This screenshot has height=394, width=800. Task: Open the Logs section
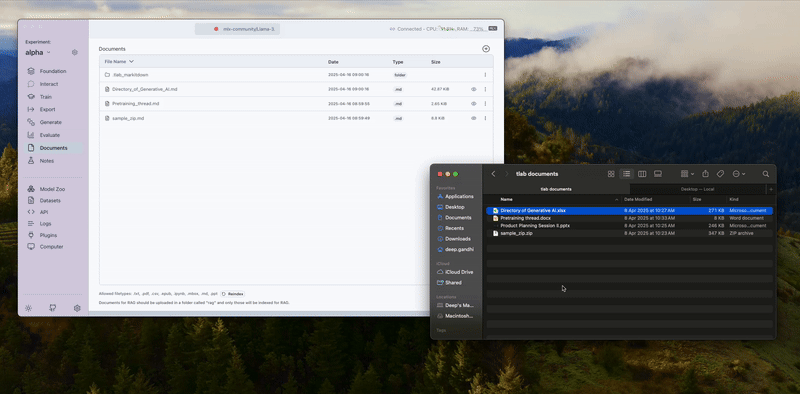[x=39, y=224]
